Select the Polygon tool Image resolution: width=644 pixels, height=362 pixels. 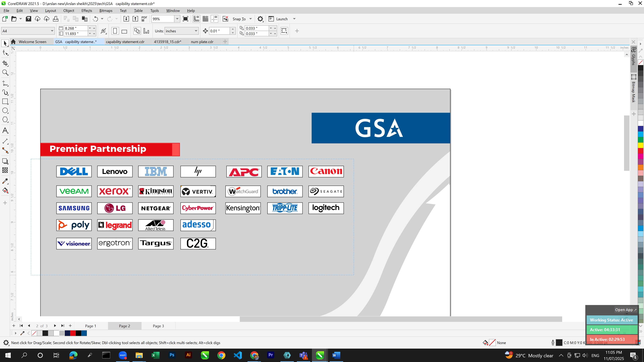click(x=5, y=120)
